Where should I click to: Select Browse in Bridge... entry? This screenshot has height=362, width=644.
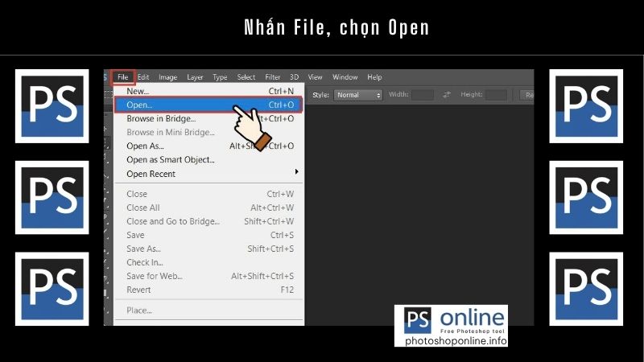click(x=209, y=118)
